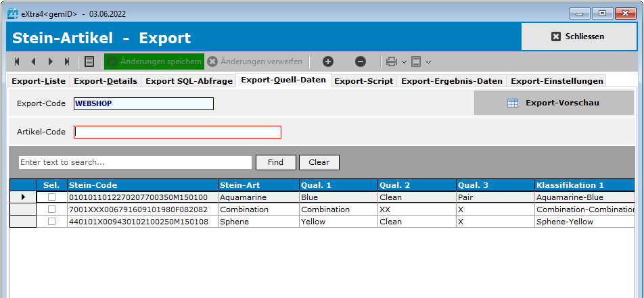This screenshot has width=644, height=298.
Task: Sort by Sel. column header
Action: (51, 185)
